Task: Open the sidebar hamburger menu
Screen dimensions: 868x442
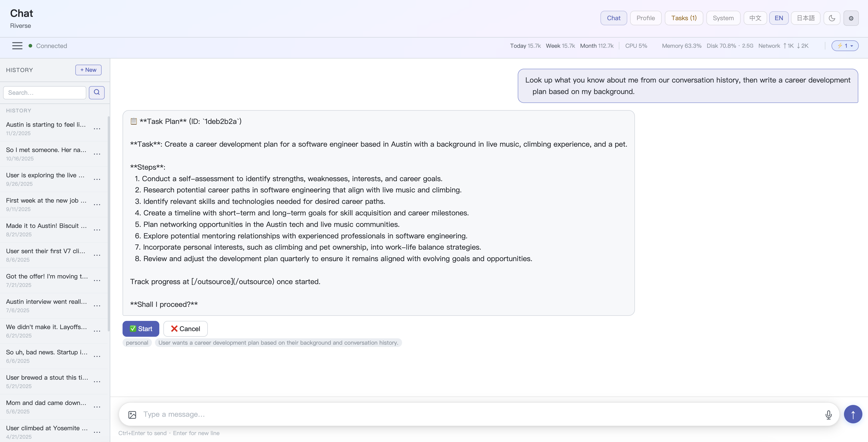Action: (17, 45)
